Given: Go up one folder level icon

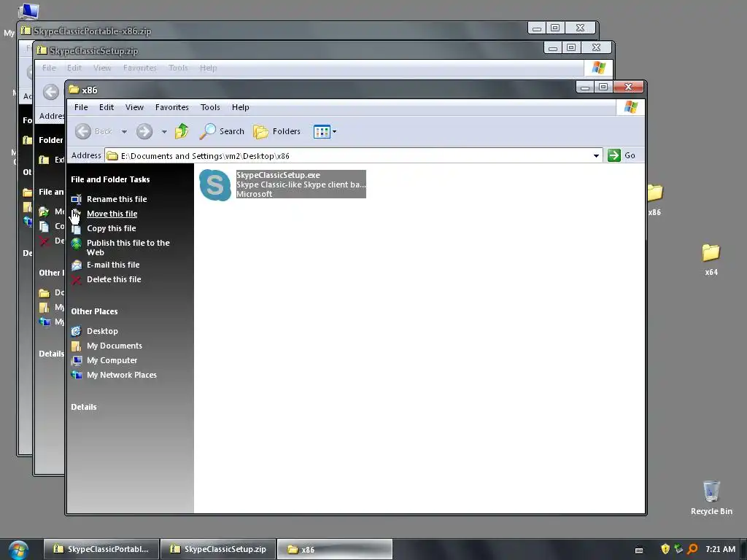Looking at the screenshot, I should [x=182, y=131].
